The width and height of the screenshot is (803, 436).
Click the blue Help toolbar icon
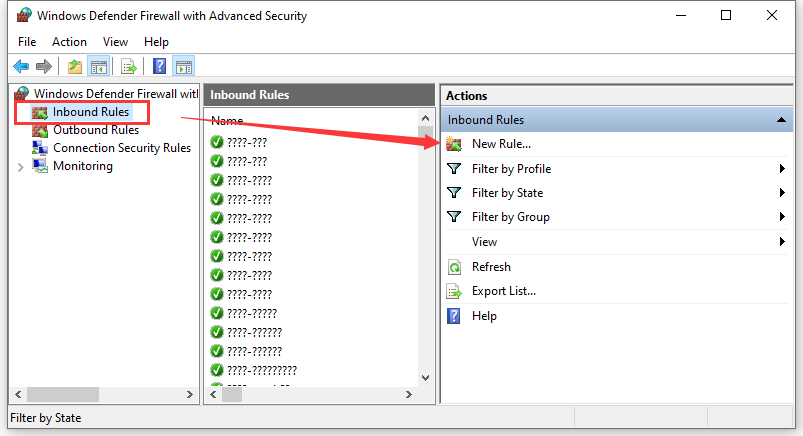coord(159,66)
